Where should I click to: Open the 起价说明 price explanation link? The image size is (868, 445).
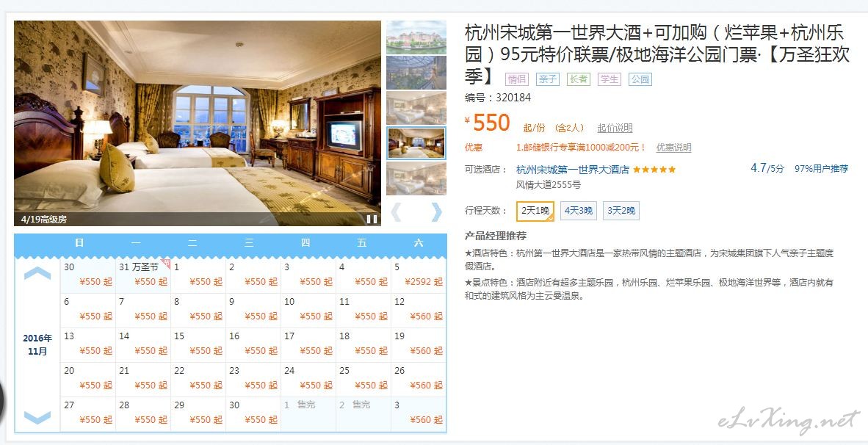pyautogui.click(x=615, y=128)
